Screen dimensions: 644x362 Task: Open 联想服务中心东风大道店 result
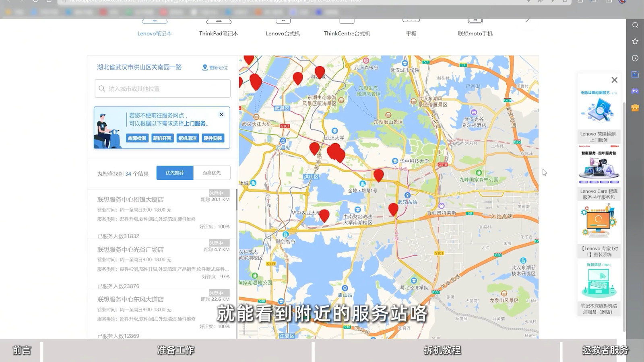point(130,299)
